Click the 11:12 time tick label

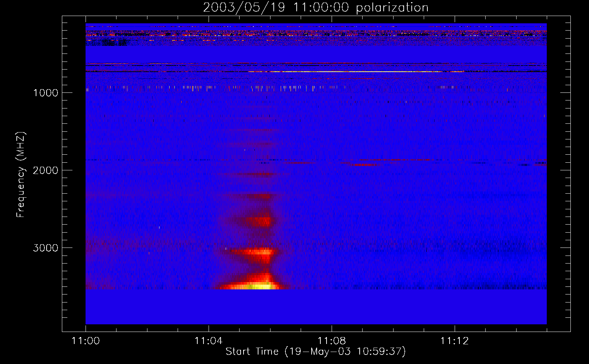coord(454,341)
